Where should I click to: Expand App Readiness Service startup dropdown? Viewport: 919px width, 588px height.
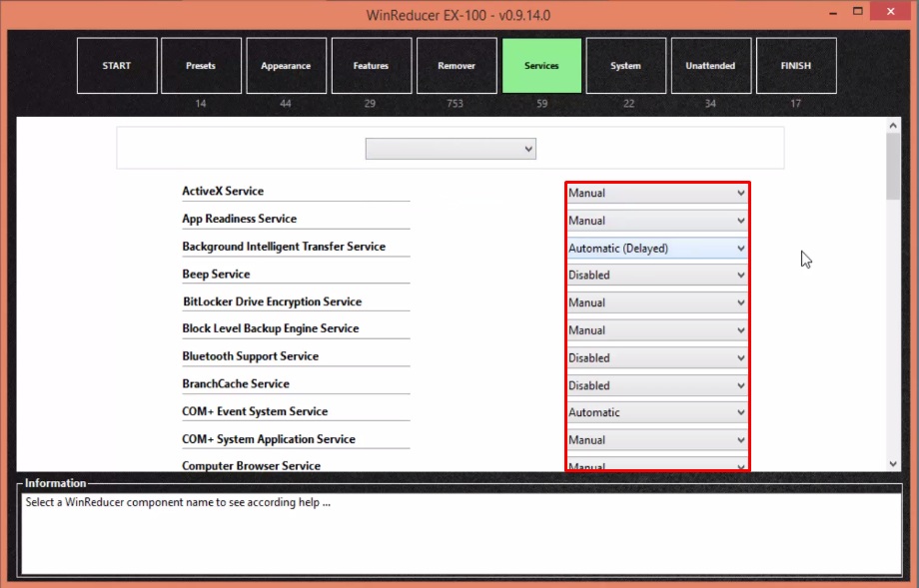click(x=657, y=221)
